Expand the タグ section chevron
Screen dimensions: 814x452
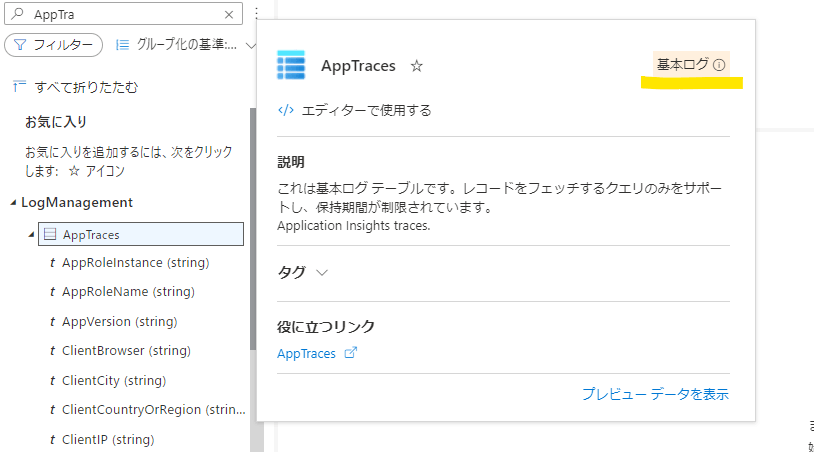[322, 272]
